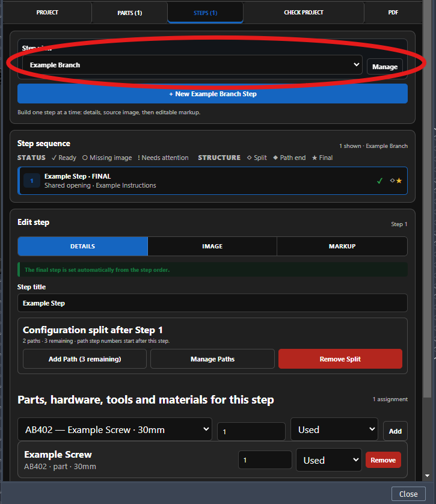Viewport: 436px width, 504px height.
Task: Open the PROJECT tab
Action: click(48, 13)
